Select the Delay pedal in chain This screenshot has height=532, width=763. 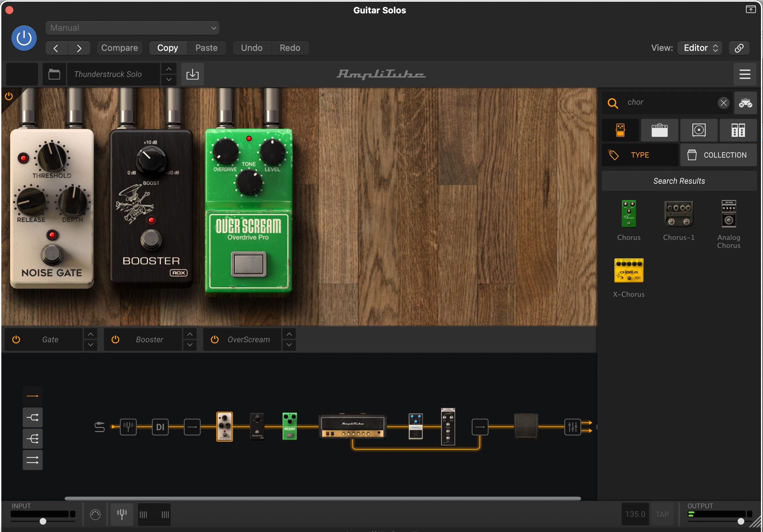(416, 426)
